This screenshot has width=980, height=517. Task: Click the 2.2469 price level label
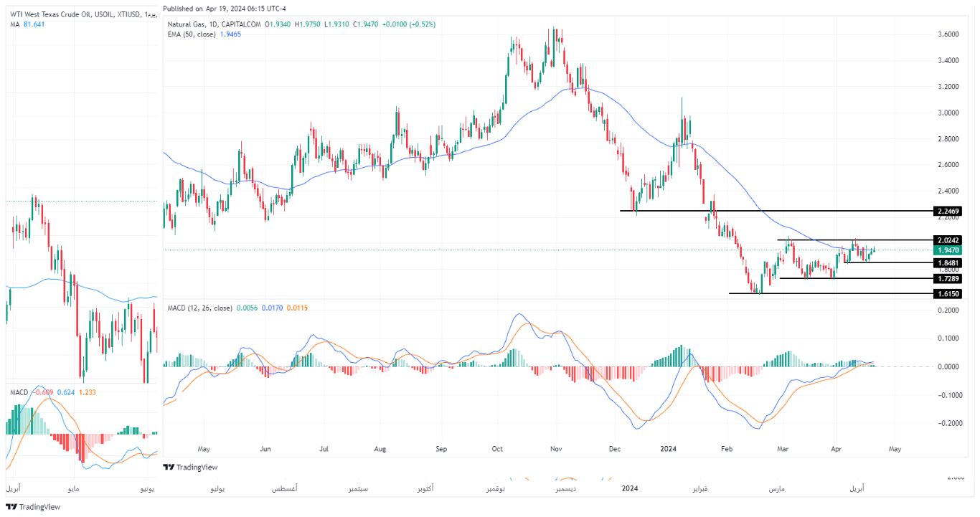tap(948, 212)
